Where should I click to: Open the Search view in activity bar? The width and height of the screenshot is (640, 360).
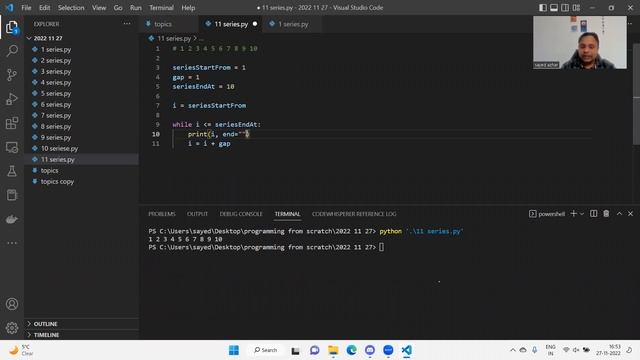(12, 51)
